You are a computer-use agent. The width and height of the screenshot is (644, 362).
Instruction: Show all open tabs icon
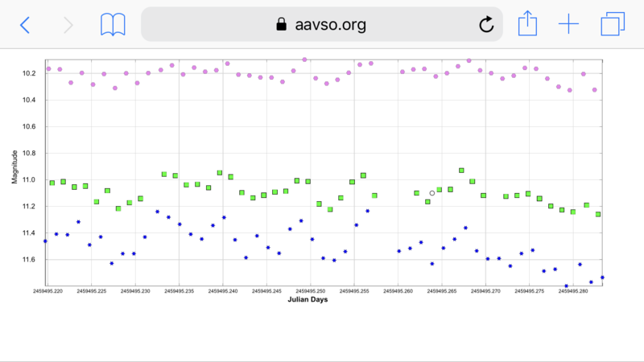613,24
